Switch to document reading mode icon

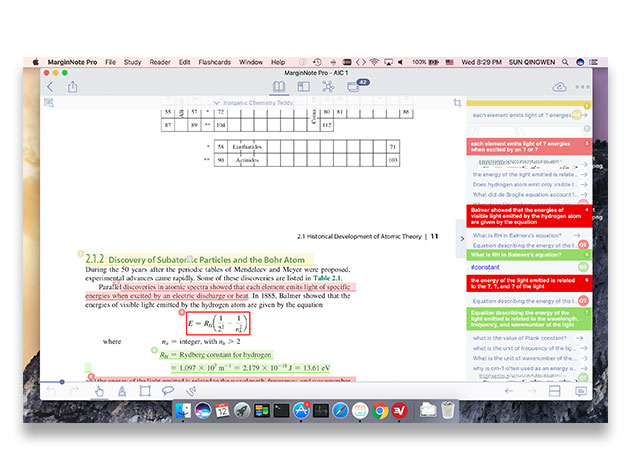point(279,86)
